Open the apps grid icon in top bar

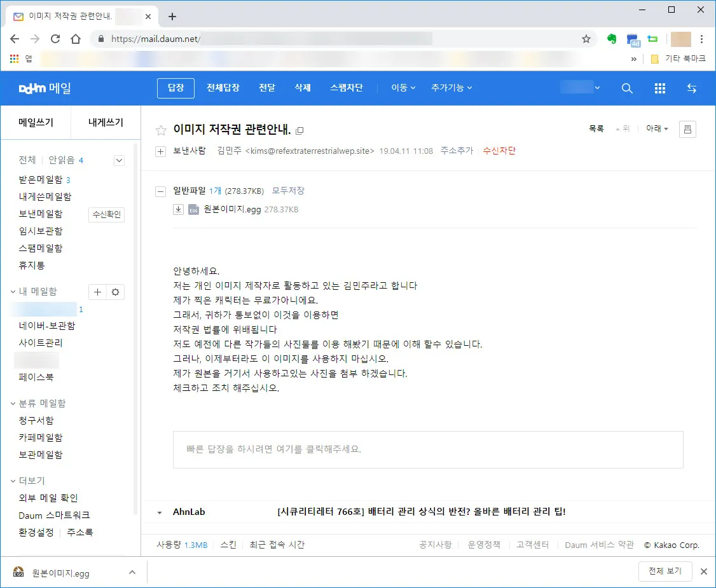point(660,88)
